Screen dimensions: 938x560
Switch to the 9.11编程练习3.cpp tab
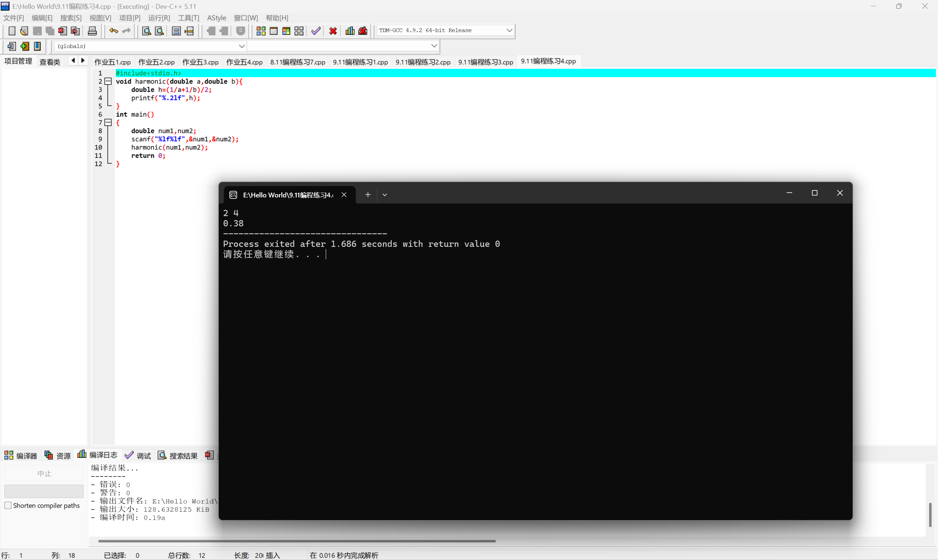(485, 62)
